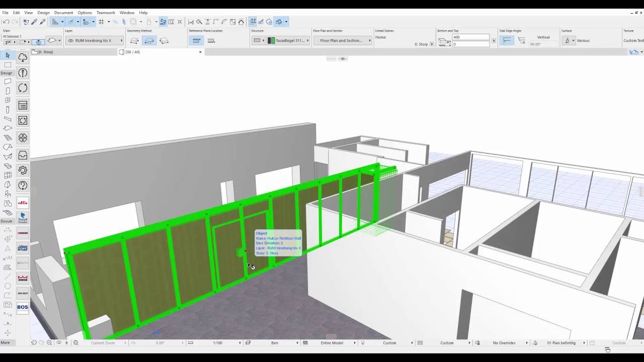The image size is (644, 362).
Task: Click the 90.00° angle field
Action: pyautogui.click(x=543, y=44)
